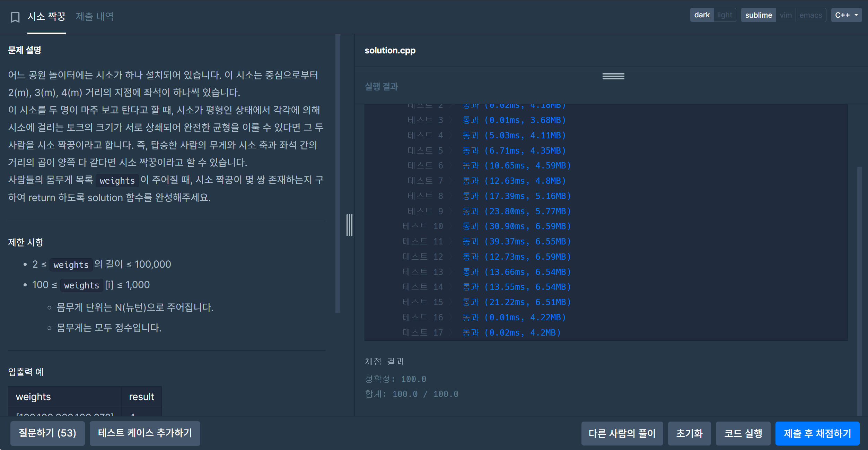The width and height of the screenshot is (868, 450).
Task: Click the problem description scrollbar
Action: (x=337, y=173)
